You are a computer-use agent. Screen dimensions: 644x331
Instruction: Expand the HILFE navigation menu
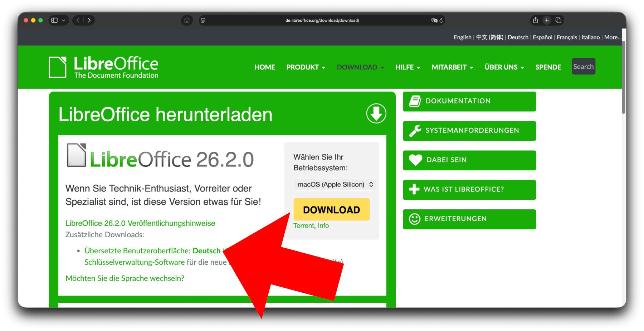408,67
